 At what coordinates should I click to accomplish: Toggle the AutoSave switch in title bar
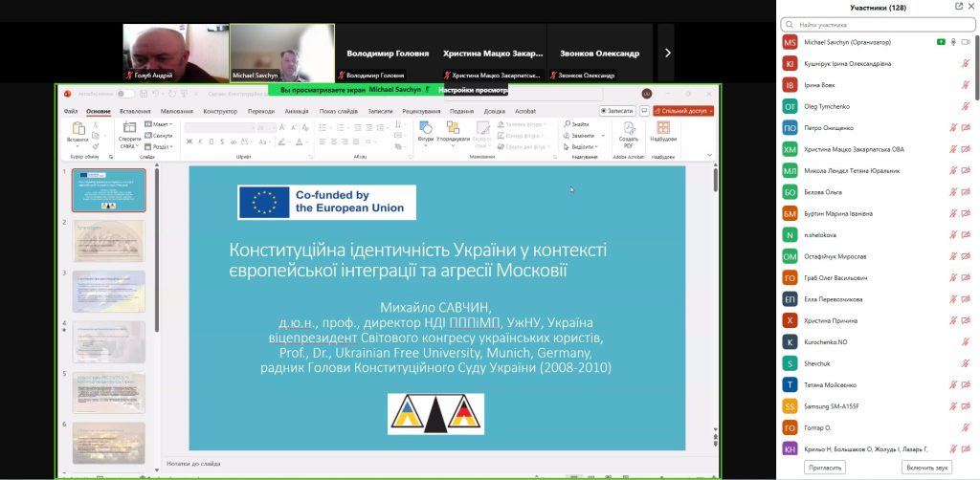[125, 94]
